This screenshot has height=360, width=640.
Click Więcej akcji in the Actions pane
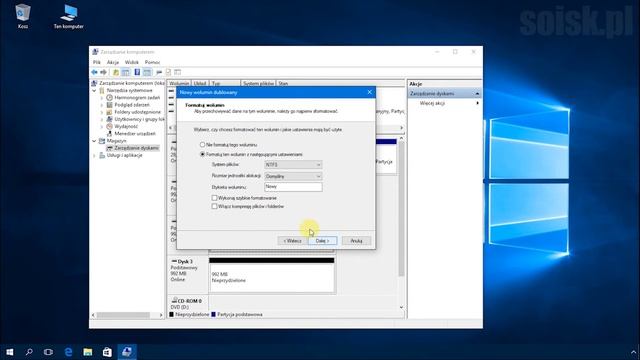point(432,103)
